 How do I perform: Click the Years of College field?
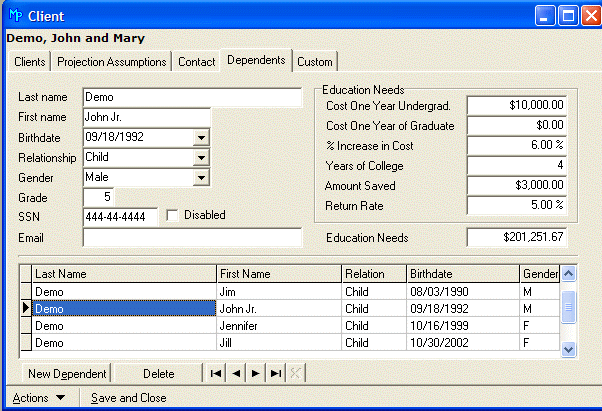(517, 165)
